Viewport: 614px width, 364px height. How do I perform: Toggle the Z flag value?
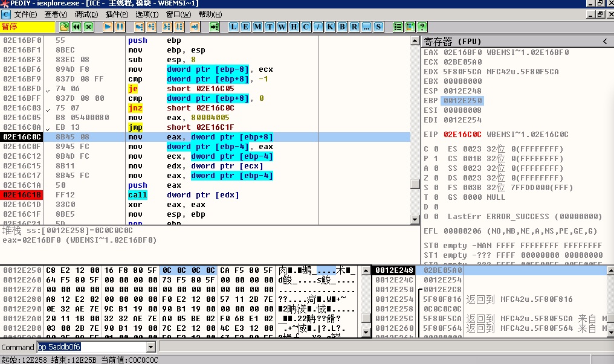pyautogui.click(x=436, y=178)
